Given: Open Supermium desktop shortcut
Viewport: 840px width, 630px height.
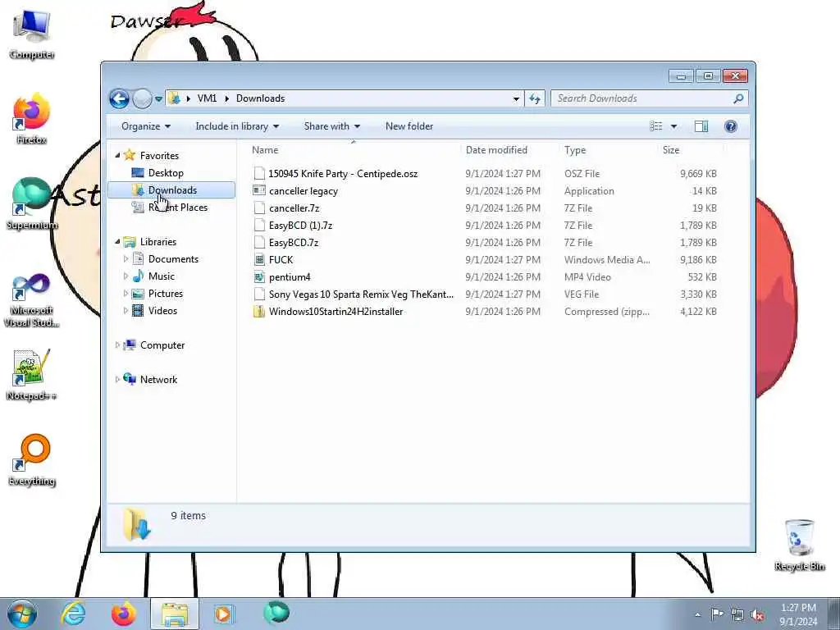Looking at the screenshot, I should tap(32, 204).
